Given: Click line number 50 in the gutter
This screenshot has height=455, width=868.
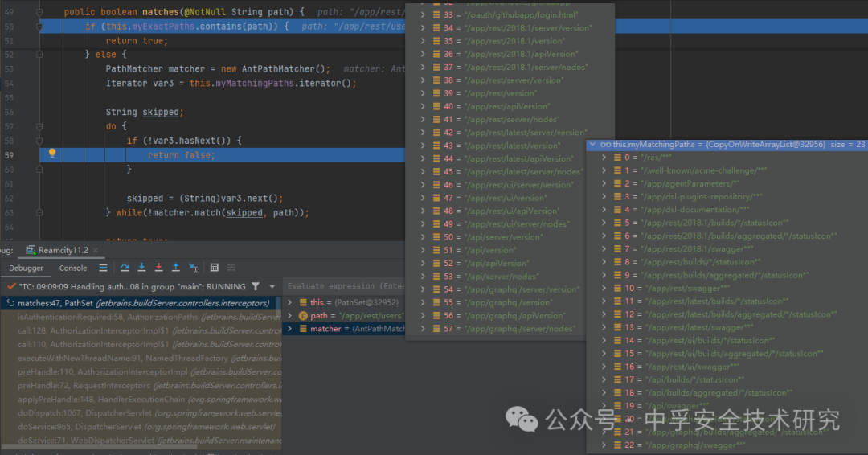Looking at the screenshot, I should pyautogui.click(x=9, y=26).
